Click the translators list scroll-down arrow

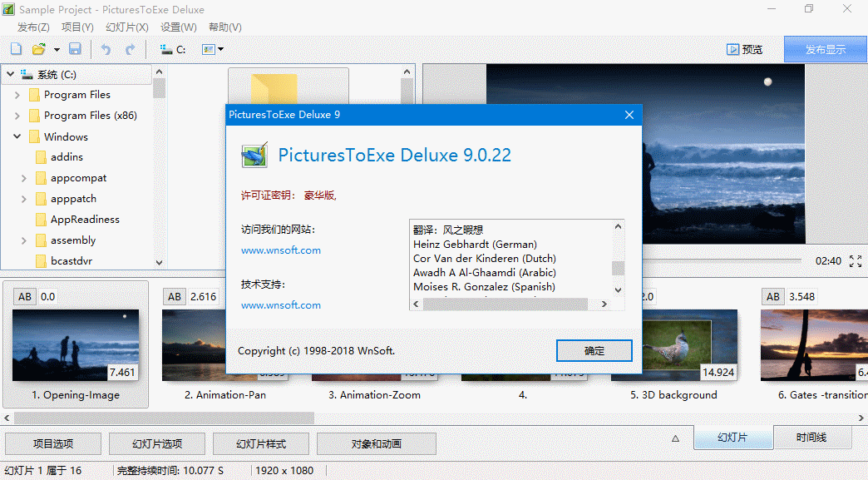pos(619,290)
